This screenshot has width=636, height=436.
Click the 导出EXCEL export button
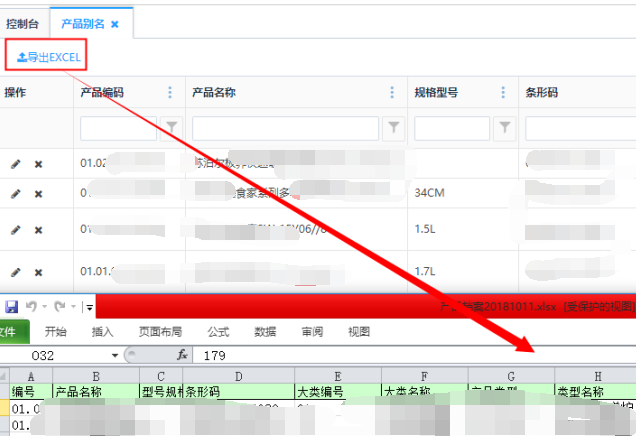(x=48, y=57)
